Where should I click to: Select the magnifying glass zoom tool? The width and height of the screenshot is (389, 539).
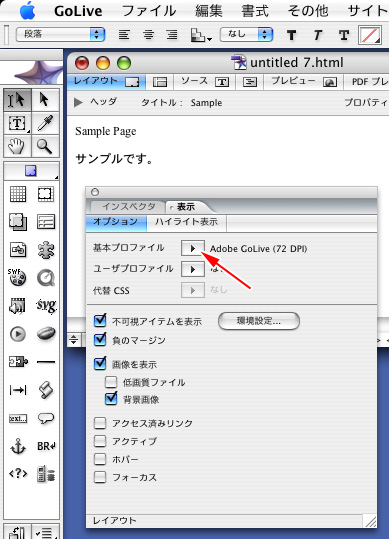45,146
